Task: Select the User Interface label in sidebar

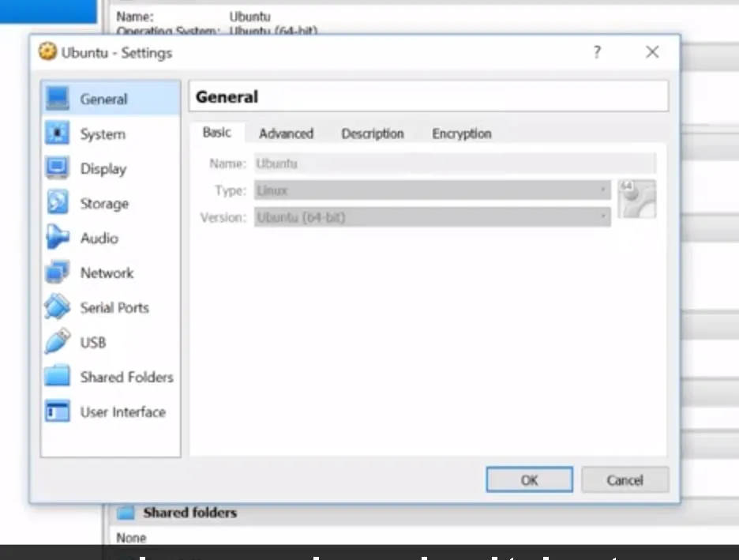Action: pyautogui.click(x=123, y=412)
